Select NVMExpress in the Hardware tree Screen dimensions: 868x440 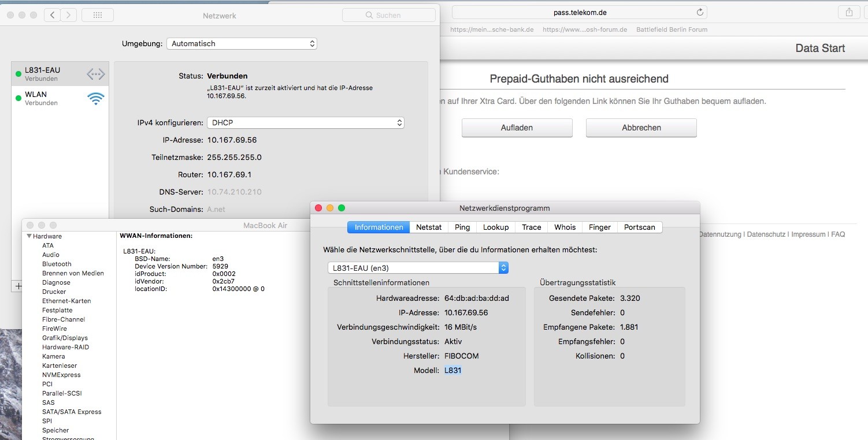[x=61, y=375]
